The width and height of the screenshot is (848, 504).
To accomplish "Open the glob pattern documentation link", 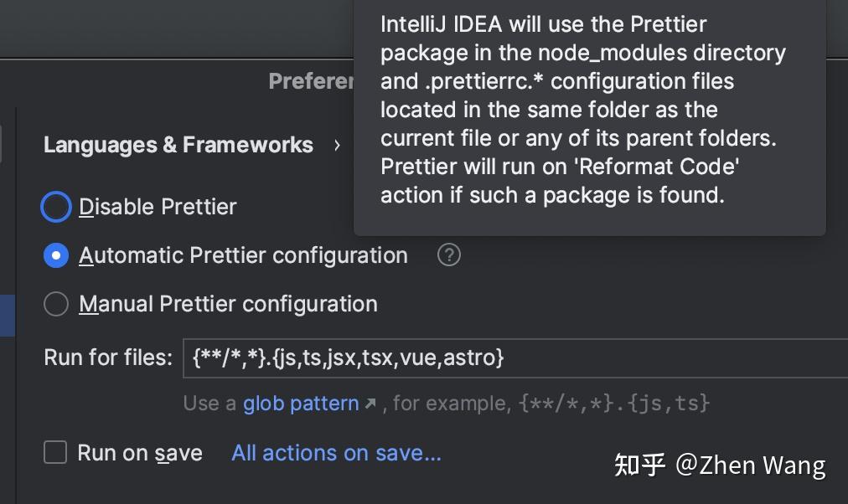I will click(301, 403).
